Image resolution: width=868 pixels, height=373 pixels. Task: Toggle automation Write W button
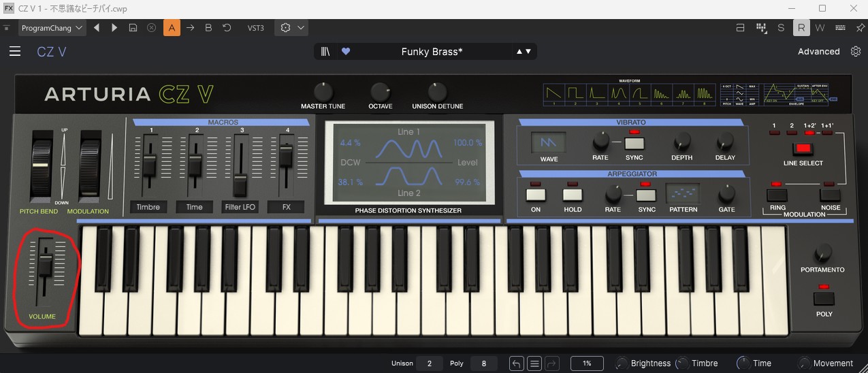pos(820,28)
